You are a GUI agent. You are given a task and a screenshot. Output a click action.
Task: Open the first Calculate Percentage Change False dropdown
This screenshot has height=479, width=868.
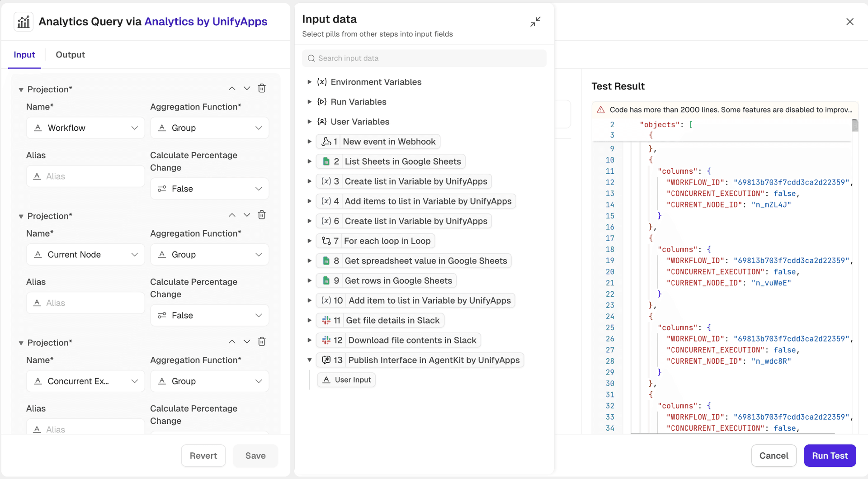pyautogui.click(x=209, y=189)
